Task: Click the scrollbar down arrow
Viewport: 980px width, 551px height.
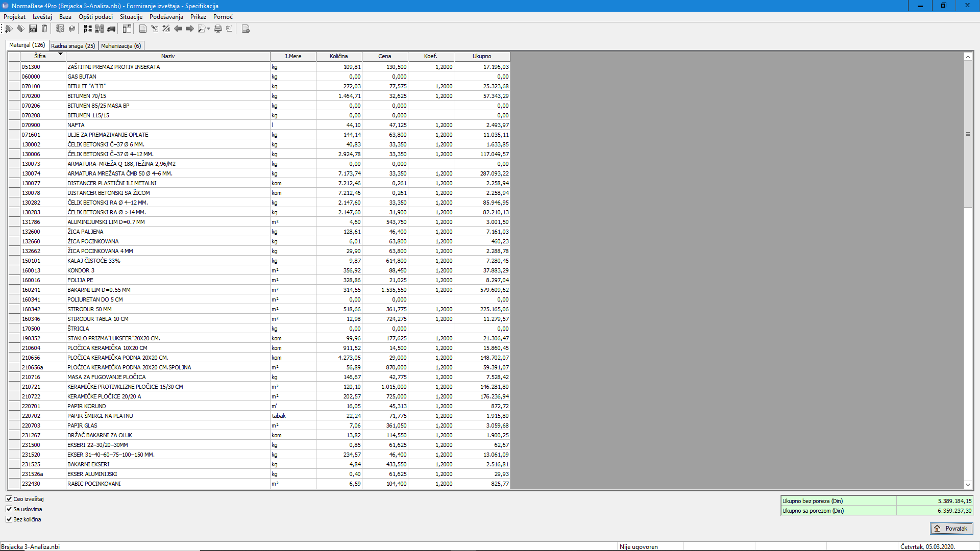Action: tap(968, 485)
